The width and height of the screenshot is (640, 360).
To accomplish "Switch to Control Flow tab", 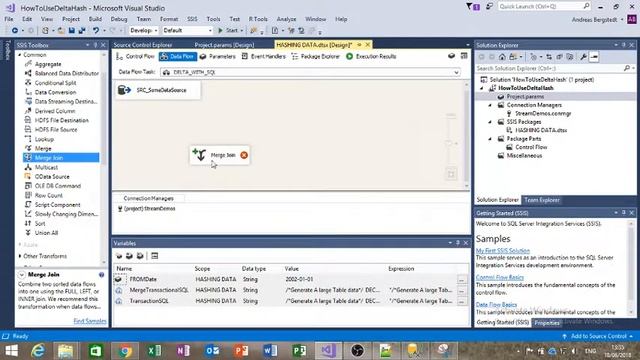I will pyautogui.click(x=136, y=56).
